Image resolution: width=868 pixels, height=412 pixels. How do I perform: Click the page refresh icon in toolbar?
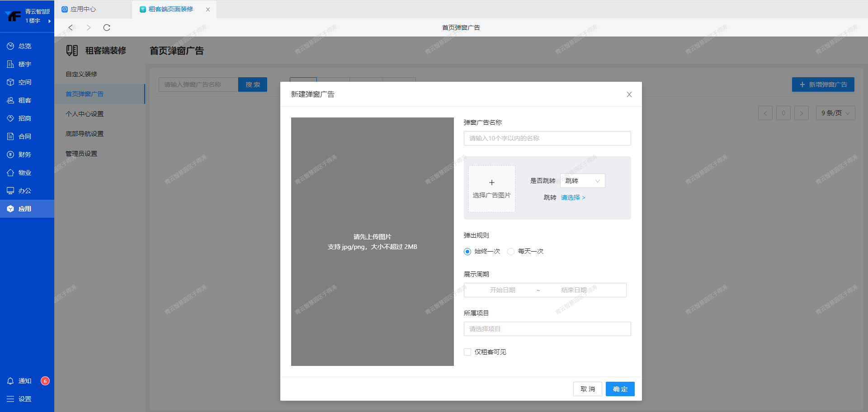pyautogui.click(x=107, y=28)
